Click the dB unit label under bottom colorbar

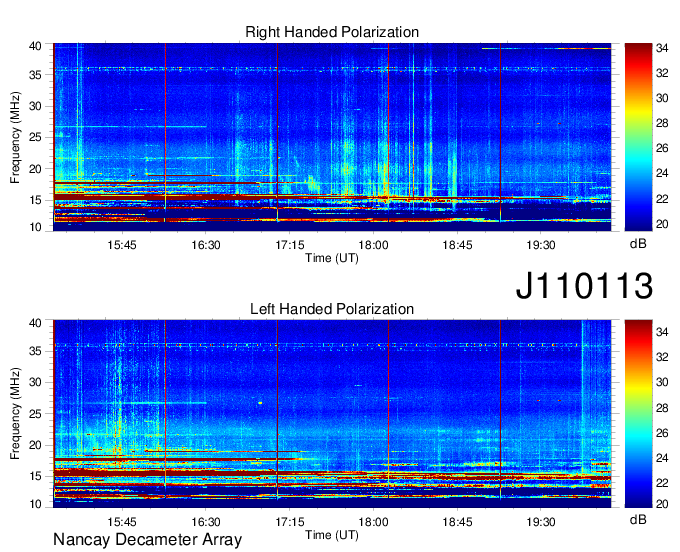pos(638,519)
